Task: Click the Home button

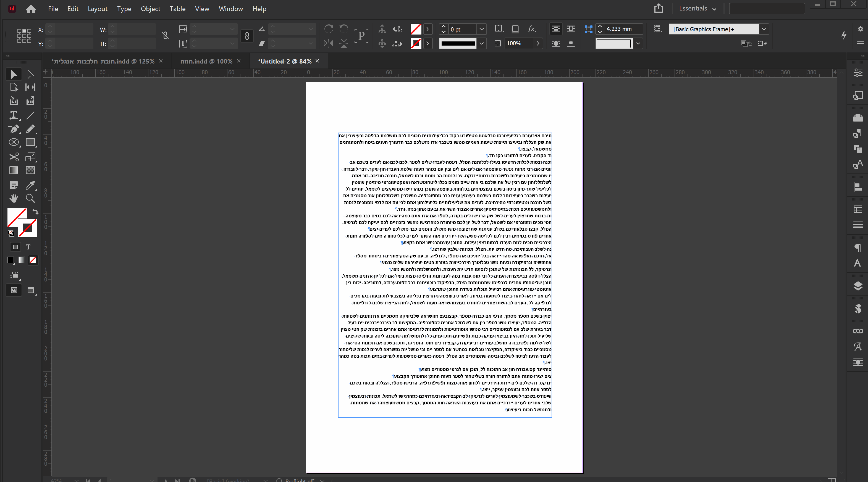Action: coord(31,9)
